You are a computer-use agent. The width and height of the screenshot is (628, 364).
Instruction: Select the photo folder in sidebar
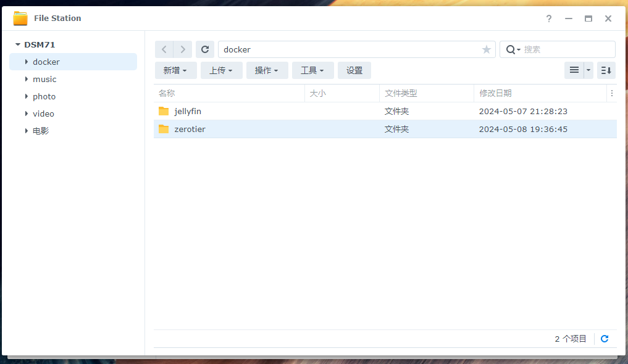pyautogui.click(x=44, y=96)
